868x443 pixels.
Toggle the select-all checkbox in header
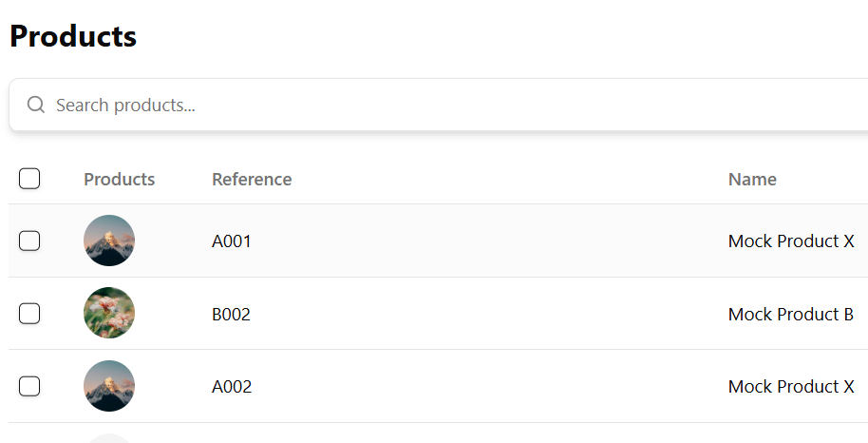(x=29, y=179)
